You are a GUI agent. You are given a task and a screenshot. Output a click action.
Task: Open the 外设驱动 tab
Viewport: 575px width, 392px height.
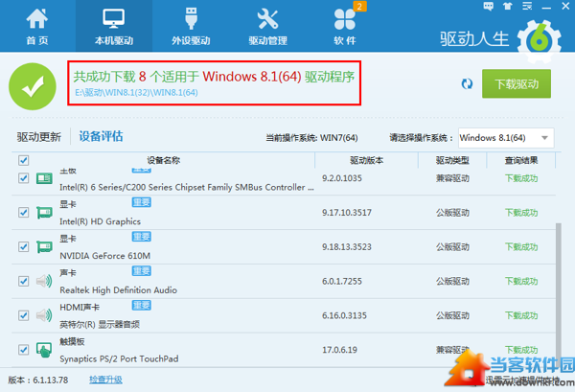pyautogui.click(x=191, y=27)
